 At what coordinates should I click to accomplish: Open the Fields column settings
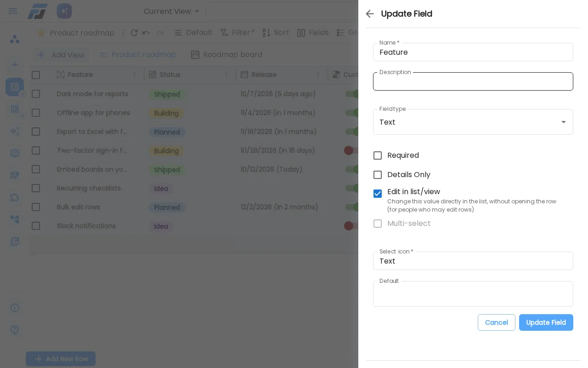click(x=313, y=33)
